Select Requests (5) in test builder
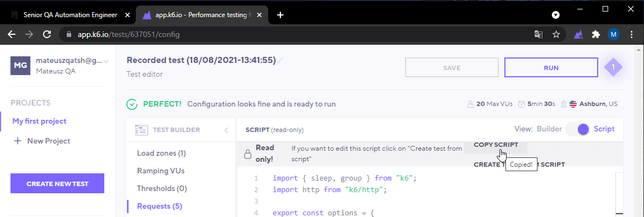644x217 pixels. [160, 206]
